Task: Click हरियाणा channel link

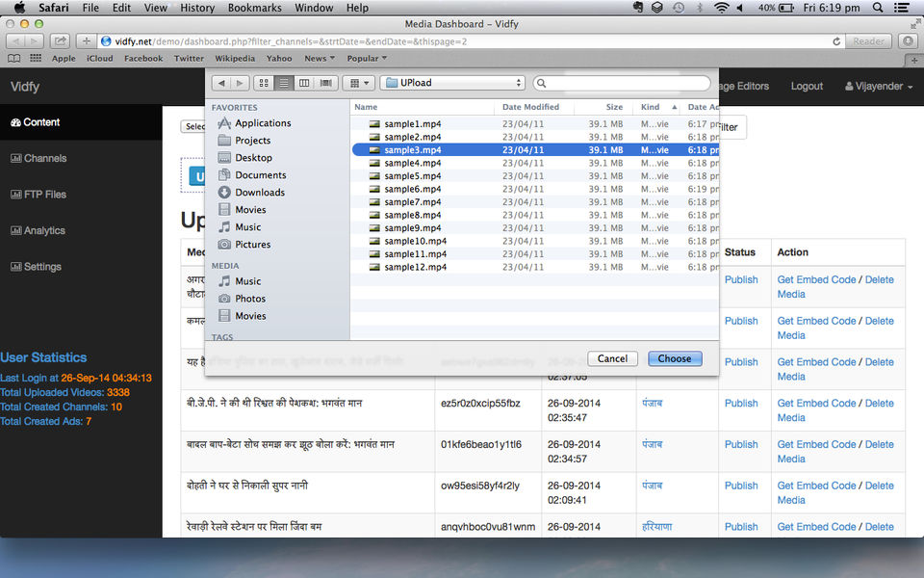Action: [656, 527]
